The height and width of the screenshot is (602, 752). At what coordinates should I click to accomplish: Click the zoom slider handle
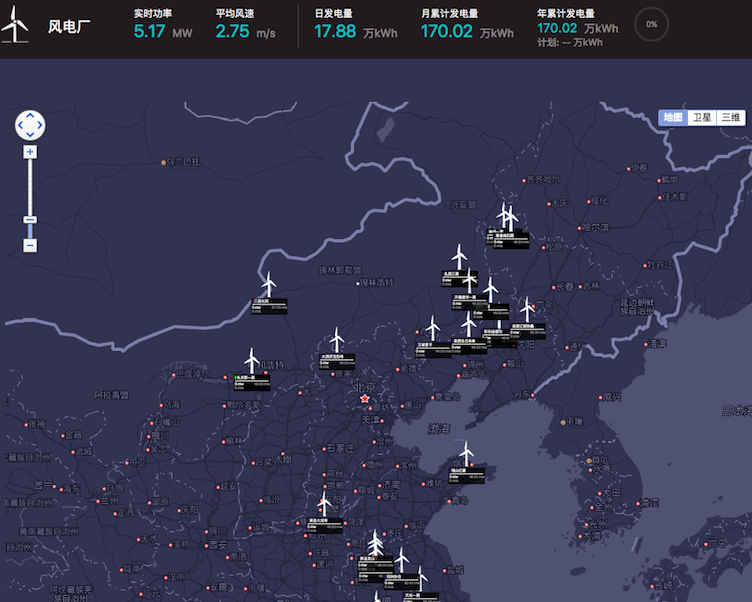tap(30, 220)
